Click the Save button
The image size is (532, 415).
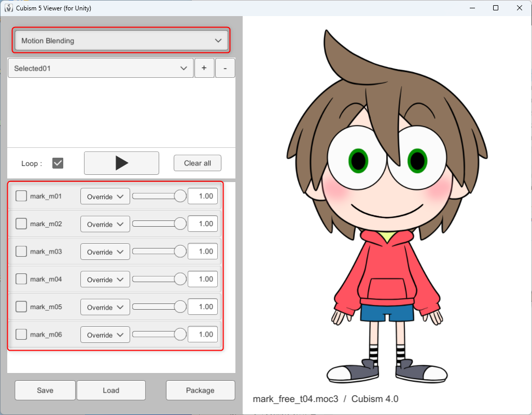tap(45, 390)
